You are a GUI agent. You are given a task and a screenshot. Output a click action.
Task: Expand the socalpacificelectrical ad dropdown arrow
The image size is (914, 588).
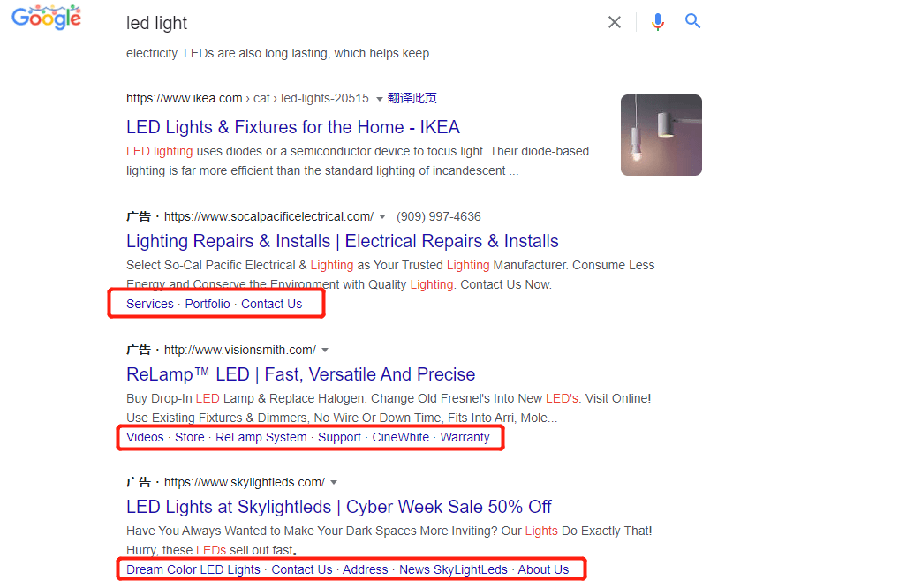click(383, 217)
